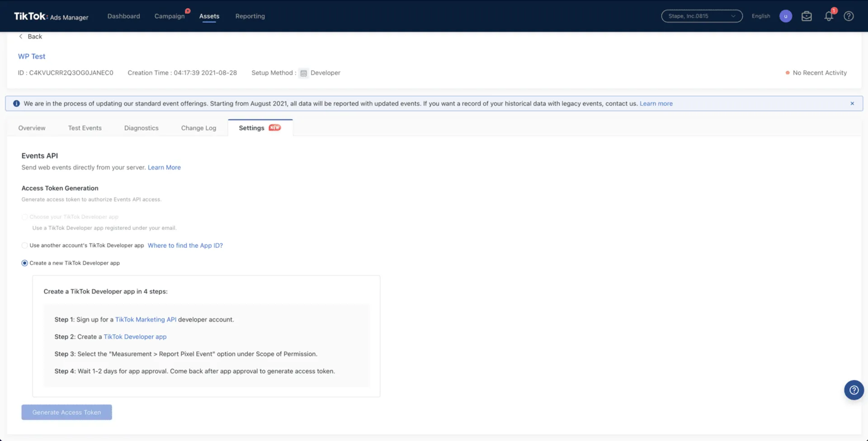Select Use another account's TikTok Developer app
868x441 pixels.
(x=24, y=246)
